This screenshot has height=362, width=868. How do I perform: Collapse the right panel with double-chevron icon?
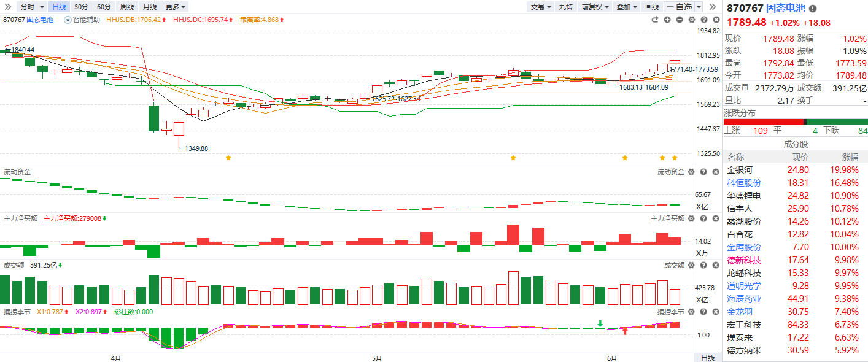pos(713,7)
